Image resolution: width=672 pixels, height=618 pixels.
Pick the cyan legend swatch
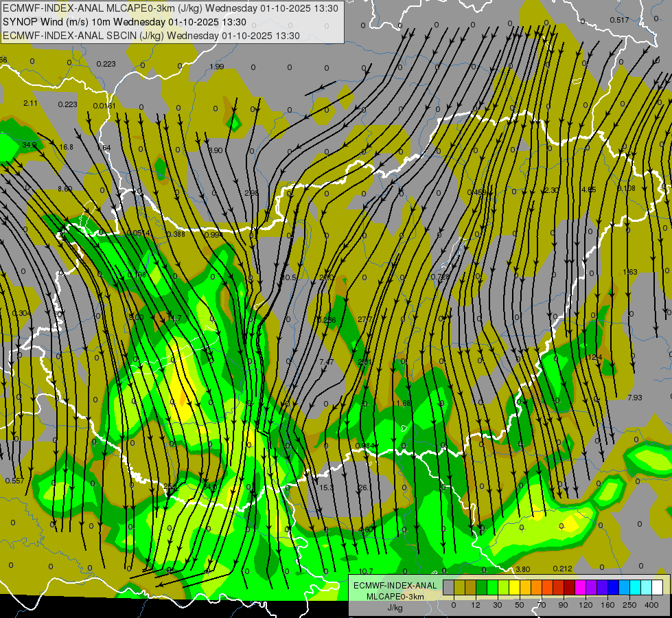pos(636,587)
